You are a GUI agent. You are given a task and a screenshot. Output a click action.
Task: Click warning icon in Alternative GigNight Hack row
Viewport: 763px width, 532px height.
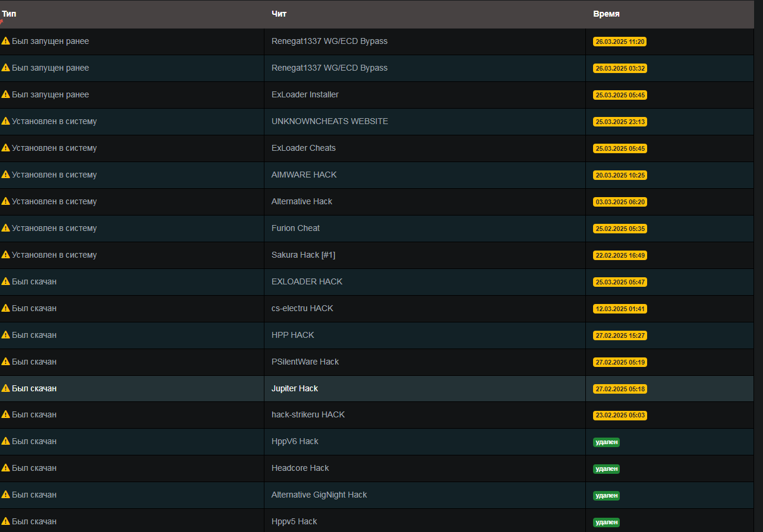(x=6, y=495)
